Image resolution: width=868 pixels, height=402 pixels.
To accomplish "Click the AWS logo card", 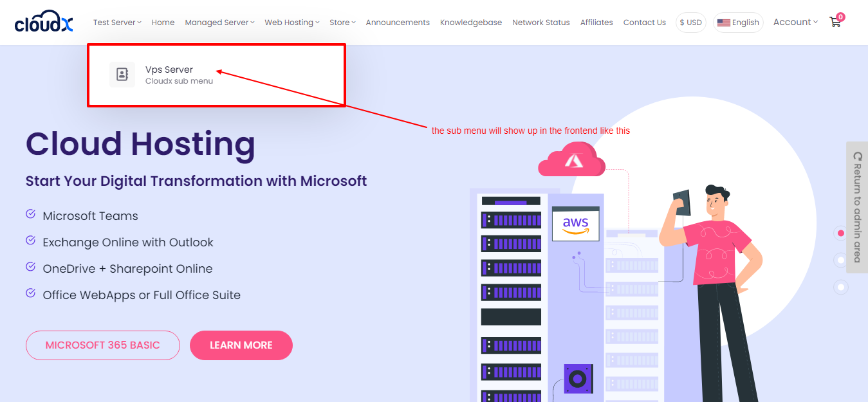I will (x=575, y=224).
